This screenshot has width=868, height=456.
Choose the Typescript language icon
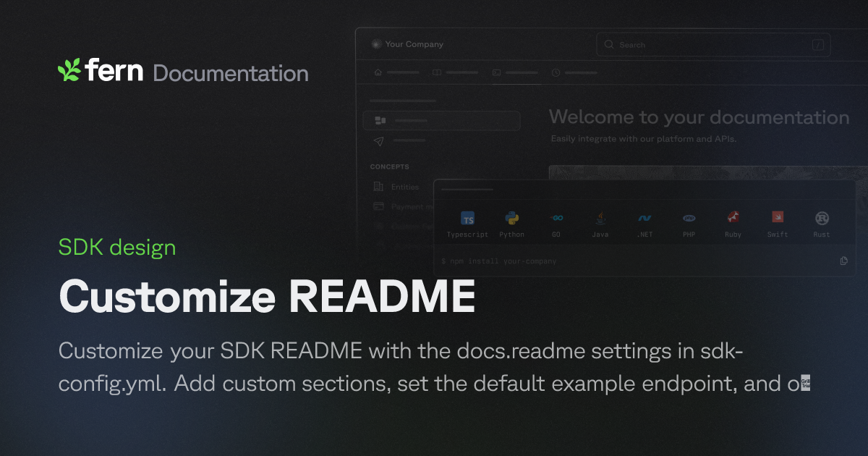(x=468, y=219)
